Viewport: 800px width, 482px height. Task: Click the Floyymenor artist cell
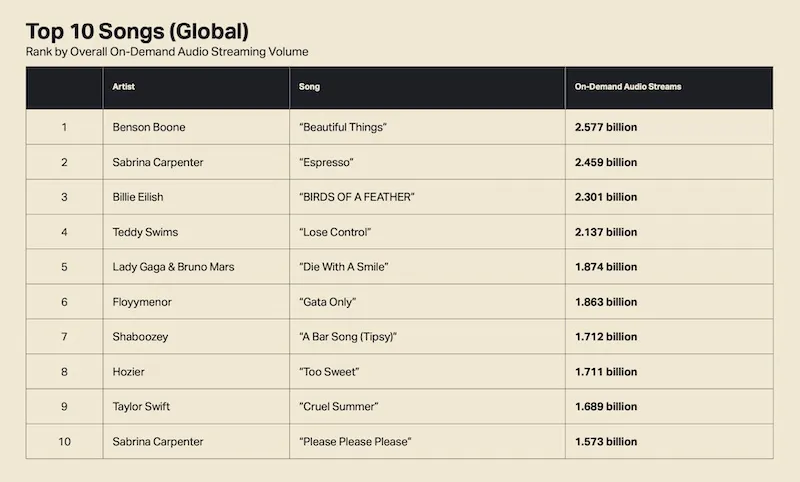[x=146, y=302]
